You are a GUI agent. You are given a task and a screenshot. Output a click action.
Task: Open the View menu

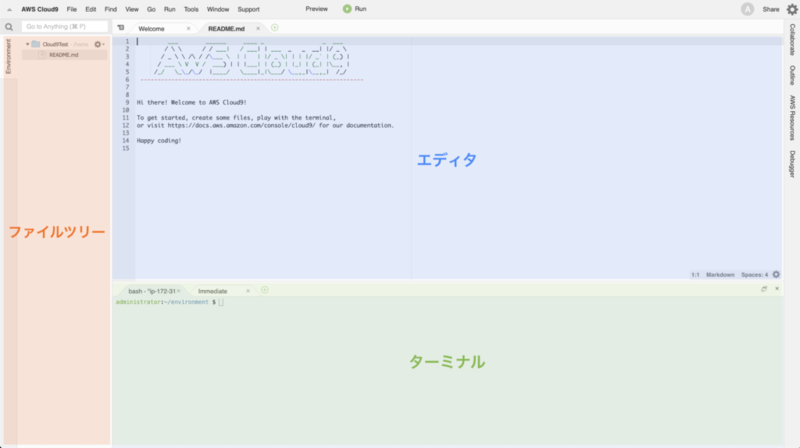[x=132, y=9]
